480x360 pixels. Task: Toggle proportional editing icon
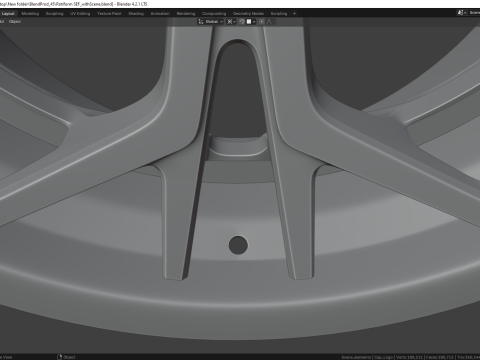click(x=262, y=22)
